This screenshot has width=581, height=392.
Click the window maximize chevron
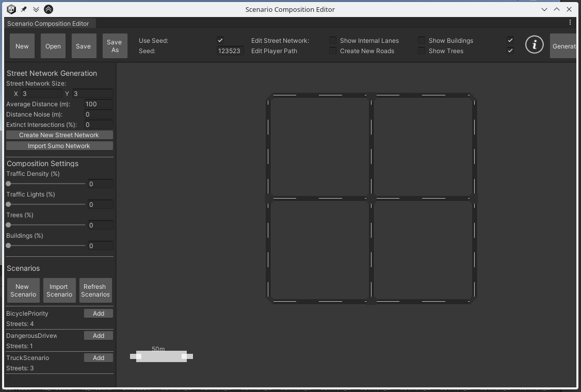[557, 9]
